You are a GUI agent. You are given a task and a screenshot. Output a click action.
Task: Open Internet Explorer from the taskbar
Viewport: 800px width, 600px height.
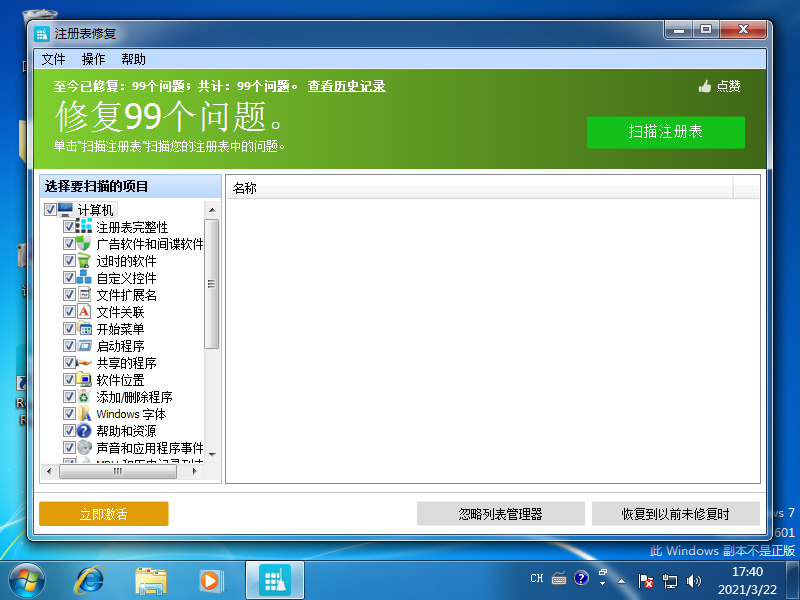(x=91, y=579)
